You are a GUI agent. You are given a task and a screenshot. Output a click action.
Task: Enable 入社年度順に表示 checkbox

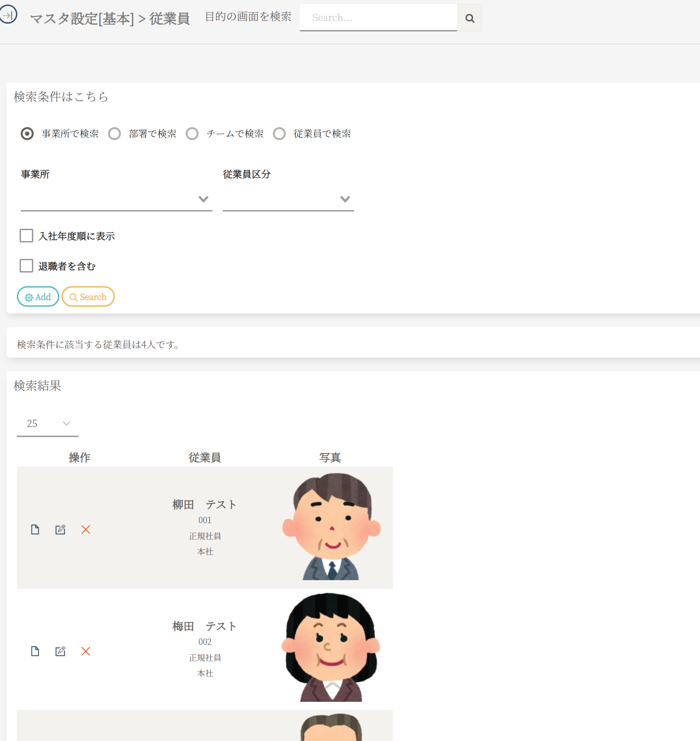pos(26,236)
